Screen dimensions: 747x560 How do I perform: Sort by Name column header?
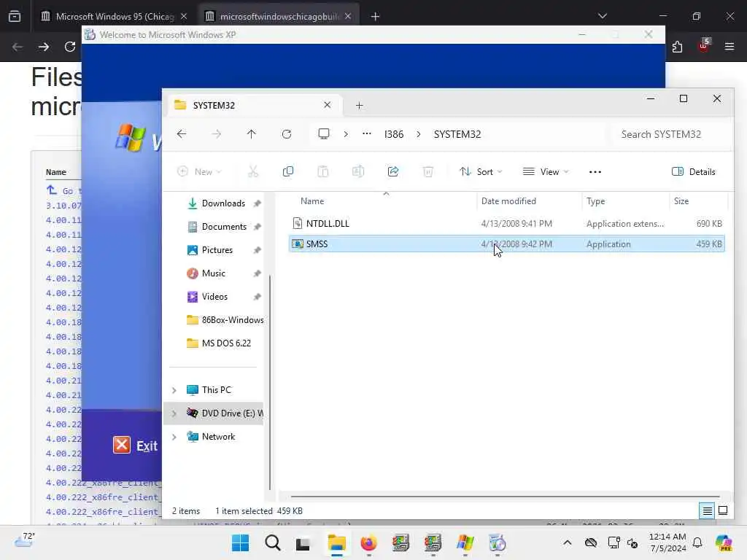[x=312, y=201]
